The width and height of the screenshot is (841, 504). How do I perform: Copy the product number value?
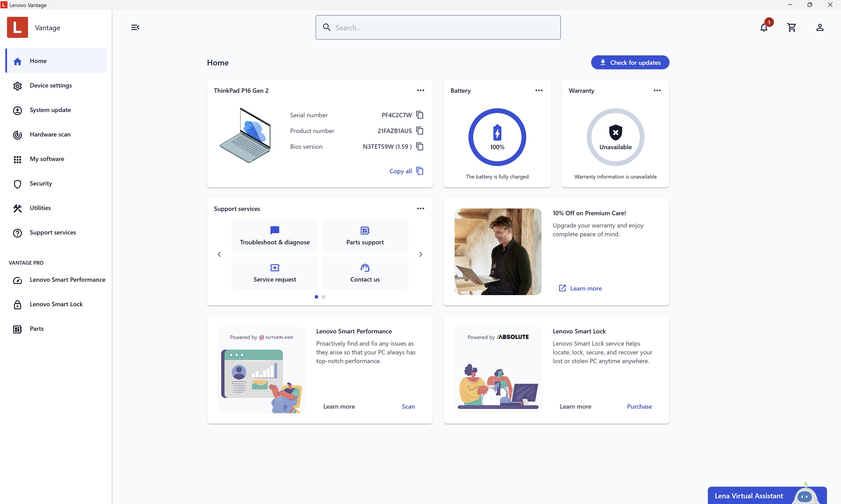420,131
